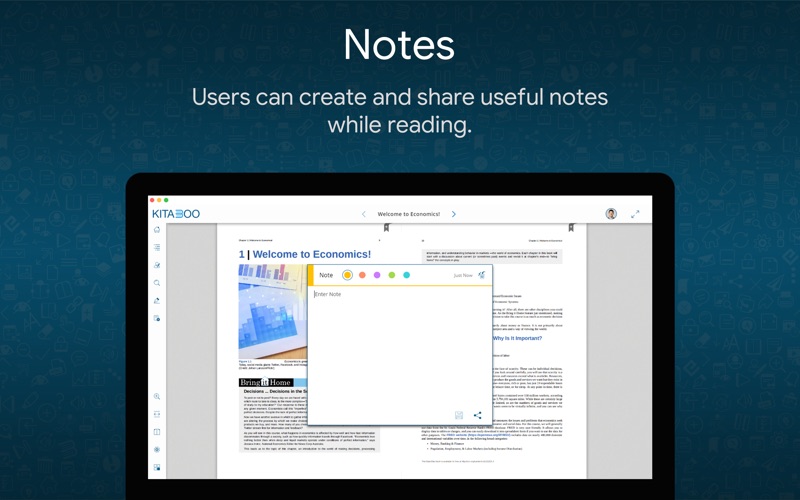The height and width of the screenshot is (500, 800).
Task: Click the Welcome to Economics! page heading
Action: [x=312, y=254]
